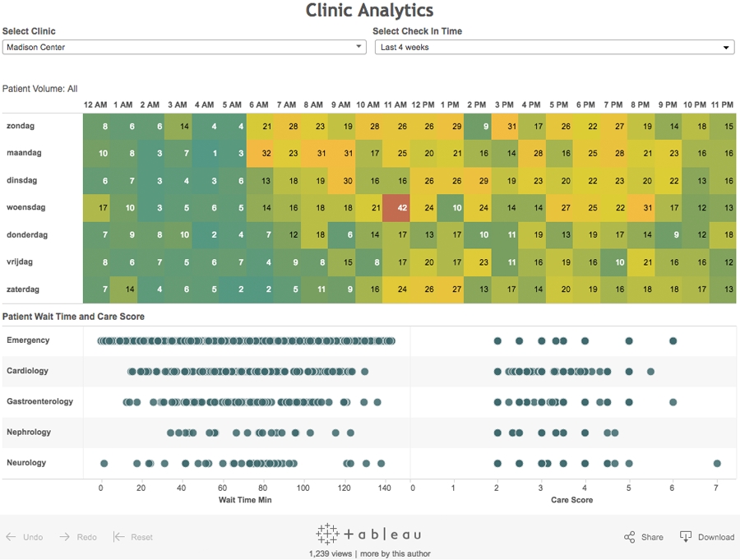Click the Cardiology row label
Screen dimensions: 740x560
[28, 371]
